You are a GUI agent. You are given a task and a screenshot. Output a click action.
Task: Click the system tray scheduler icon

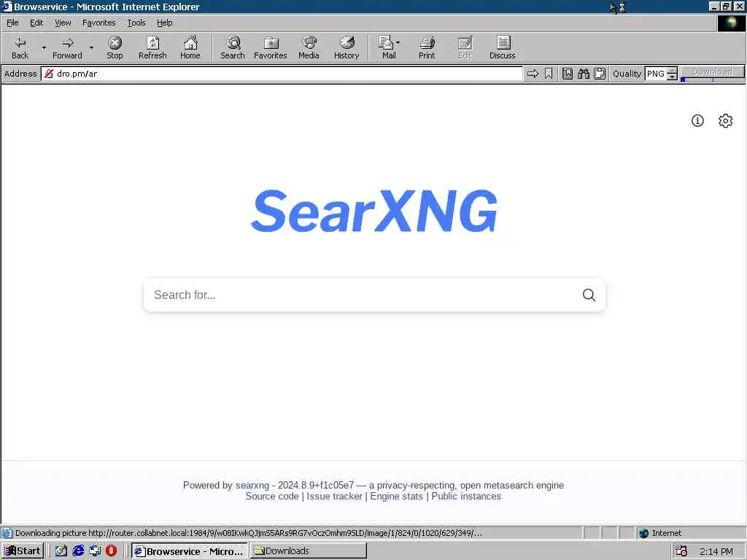click(681, 551)
